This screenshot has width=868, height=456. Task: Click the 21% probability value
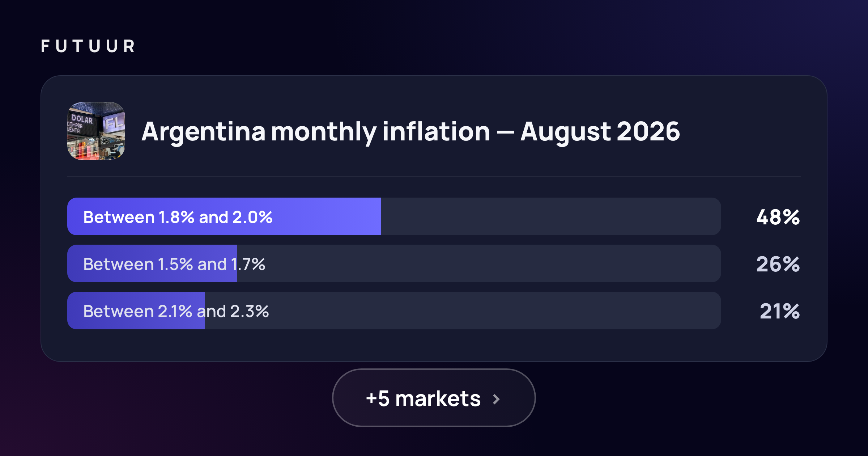coord(780,311)
